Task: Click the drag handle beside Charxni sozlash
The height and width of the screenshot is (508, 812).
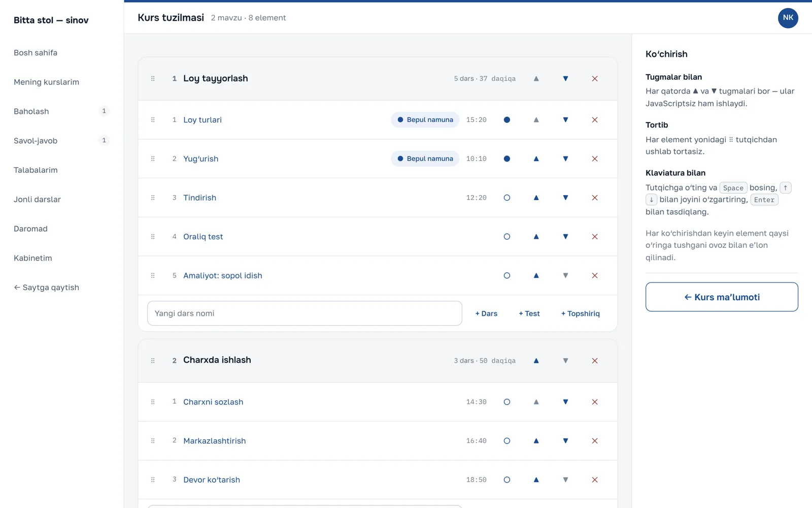Action: (x=153, y=402)
